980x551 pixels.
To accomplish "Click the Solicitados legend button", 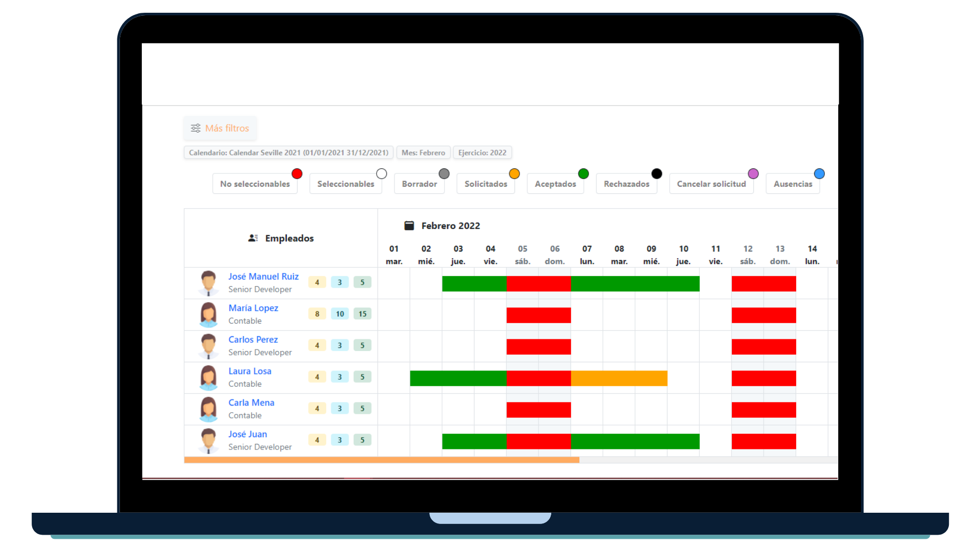I will [x=485, y=184].
